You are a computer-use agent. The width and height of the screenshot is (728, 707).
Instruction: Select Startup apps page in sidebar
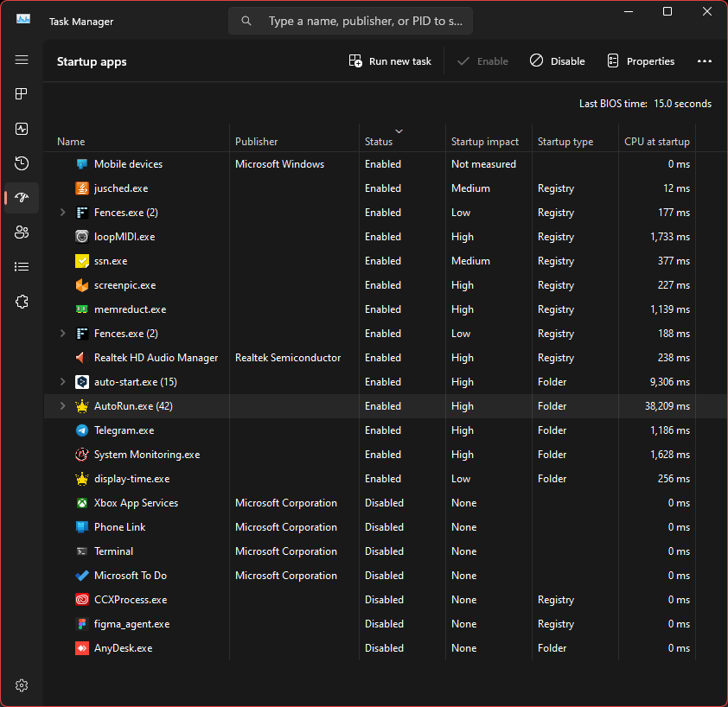tap(22, 197)
